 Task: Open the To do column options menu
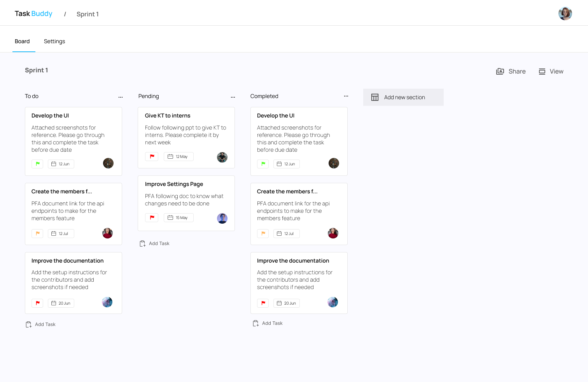(x=121, y=96)
